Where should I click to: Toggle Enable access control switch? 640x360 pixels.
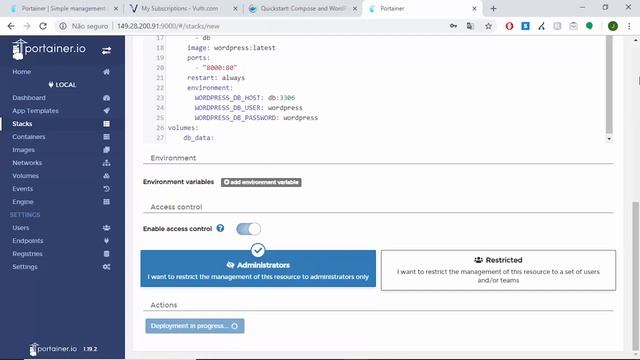pos(248,229)
